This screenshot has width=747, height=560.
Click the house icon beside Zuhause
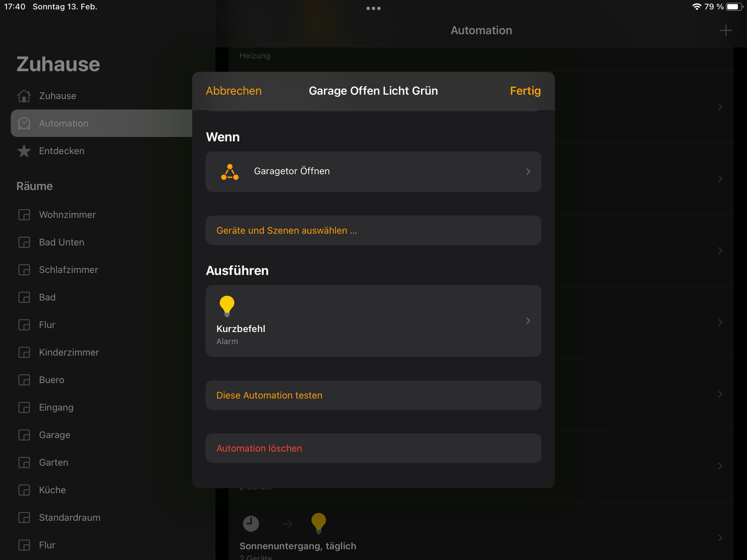point(24,96)
